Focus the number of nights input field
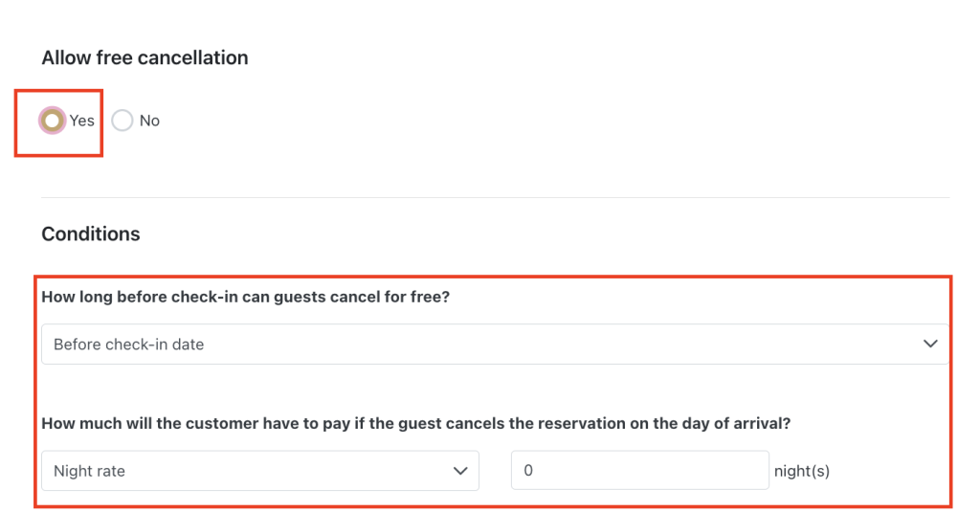The height and width of the screenshot is (512, 980). 639,471
